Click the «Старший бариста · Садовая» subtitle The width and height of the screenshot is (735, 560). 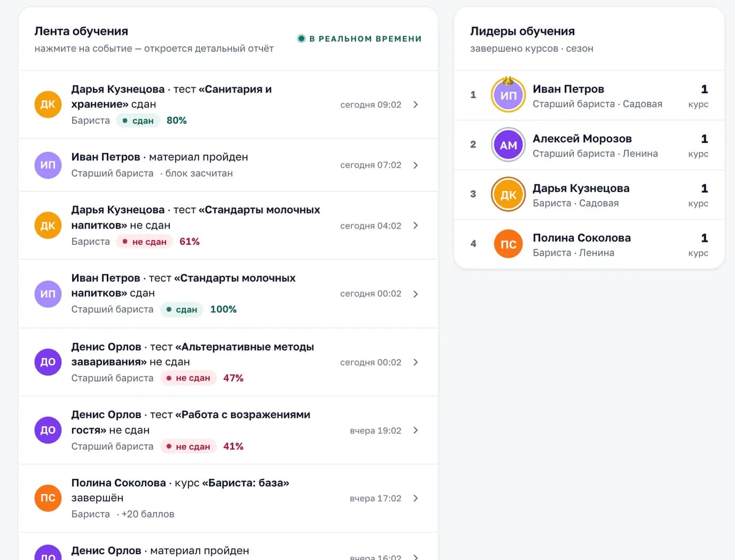pos(597,104)
